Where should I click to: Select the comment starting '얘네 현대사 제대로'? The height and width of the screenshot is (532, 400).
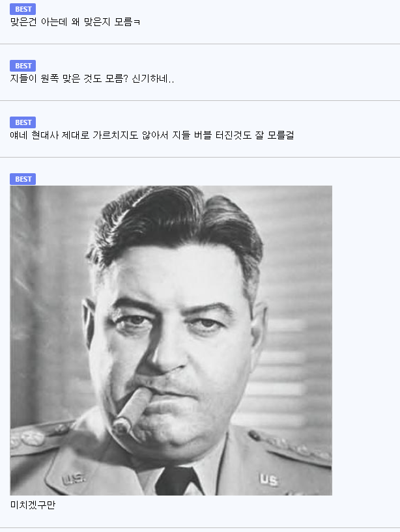coord(152,135)
